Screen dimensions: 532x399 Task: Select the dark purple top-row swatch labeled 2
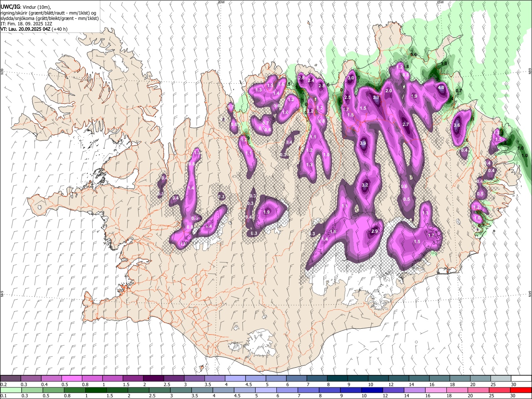click(153, 379)
